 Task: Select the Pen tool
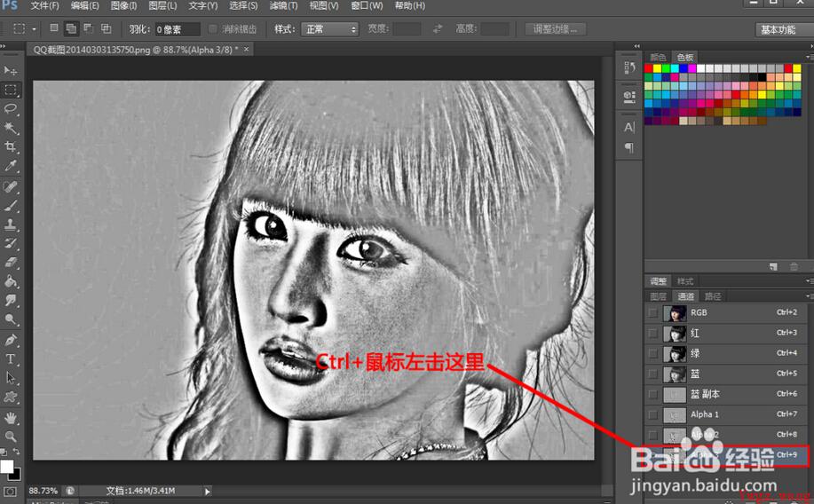pos(11,340)
